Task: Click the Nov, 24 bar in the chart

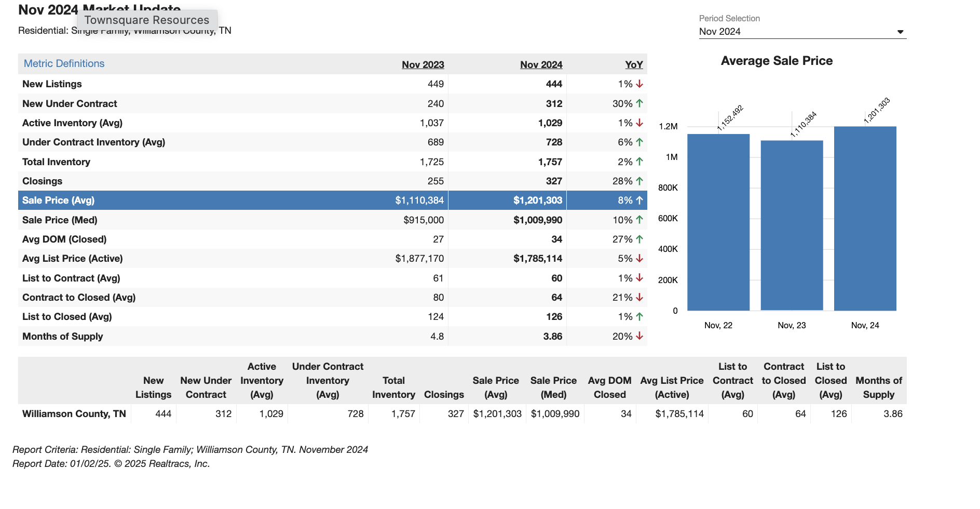Action: click(865, 219)
